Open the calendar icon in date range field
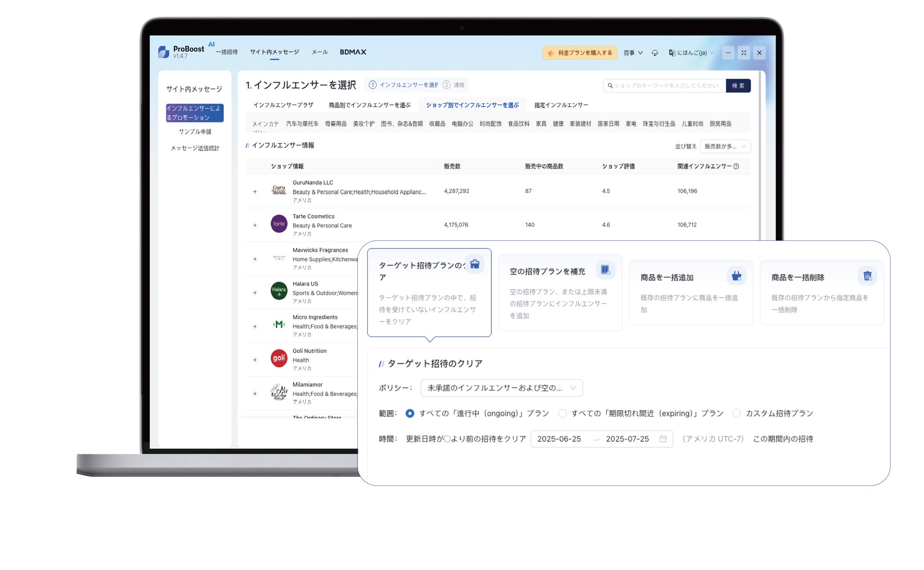The image size is (924, 570). (663, 439)
